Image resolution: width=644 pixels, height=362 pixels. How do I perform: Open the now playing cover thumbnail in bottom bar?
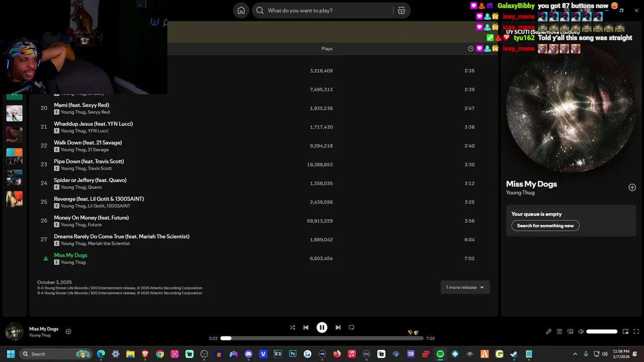coord(14,332)
